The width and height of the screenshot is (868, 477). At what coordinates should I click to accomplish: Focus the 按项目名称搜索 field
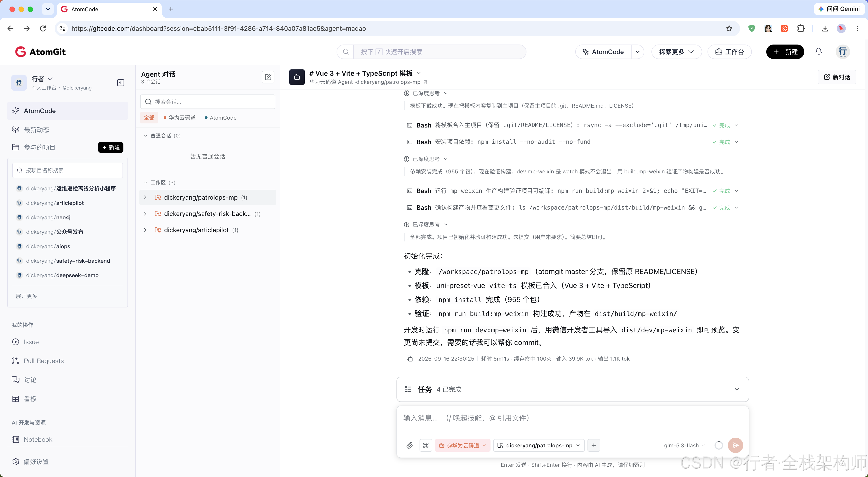tap(67, 170)
